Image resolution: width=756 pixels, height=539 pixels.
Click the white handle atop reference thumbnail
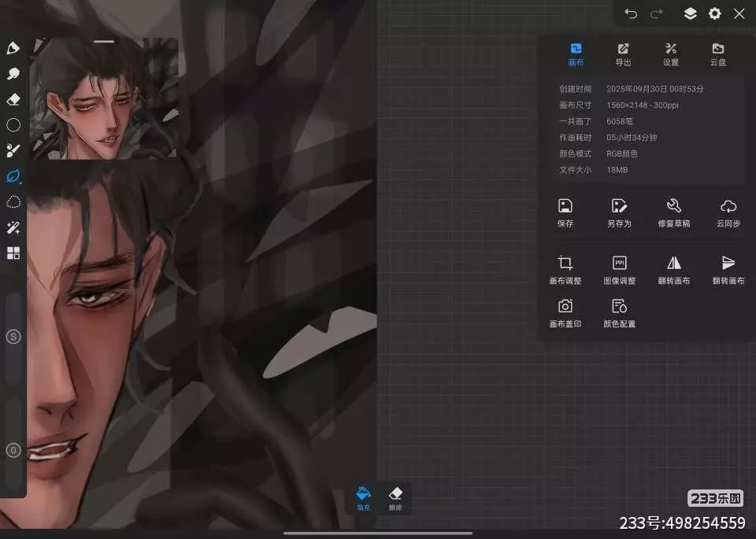coord(104,42)
